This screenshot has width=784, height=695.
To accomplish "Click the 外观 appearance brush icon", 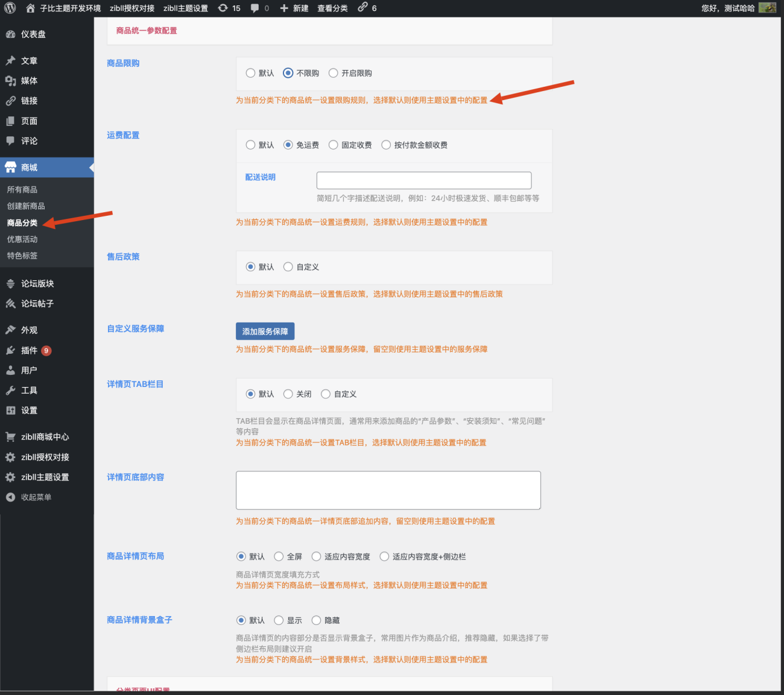I will pyautogui.click(x=10, y=330).
